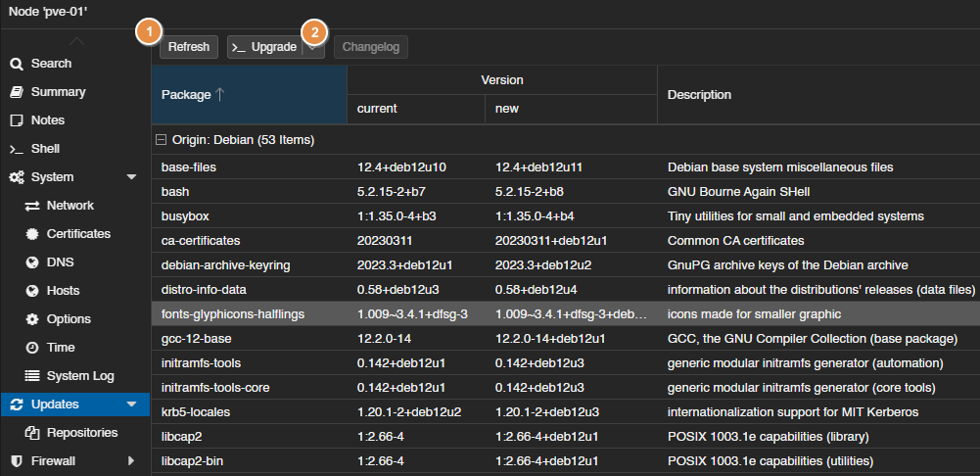
Task: Click the Notes sticky-note icon
Action: click(x=16, y=120)
